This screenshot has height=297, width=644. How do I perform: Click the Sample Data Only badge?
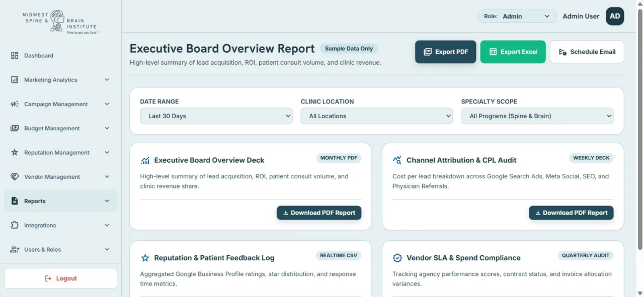(349, 49)
